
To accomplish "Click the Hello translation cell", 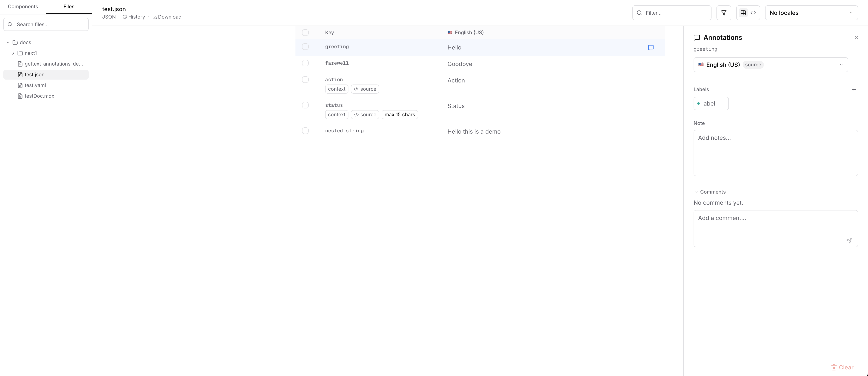I will (x=454, y=47).
